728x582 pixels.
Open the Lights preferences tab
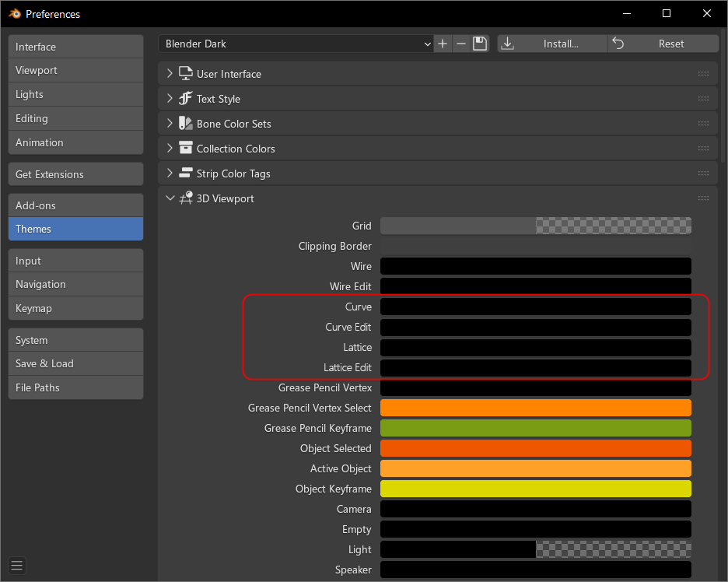(x=75, y=94)
